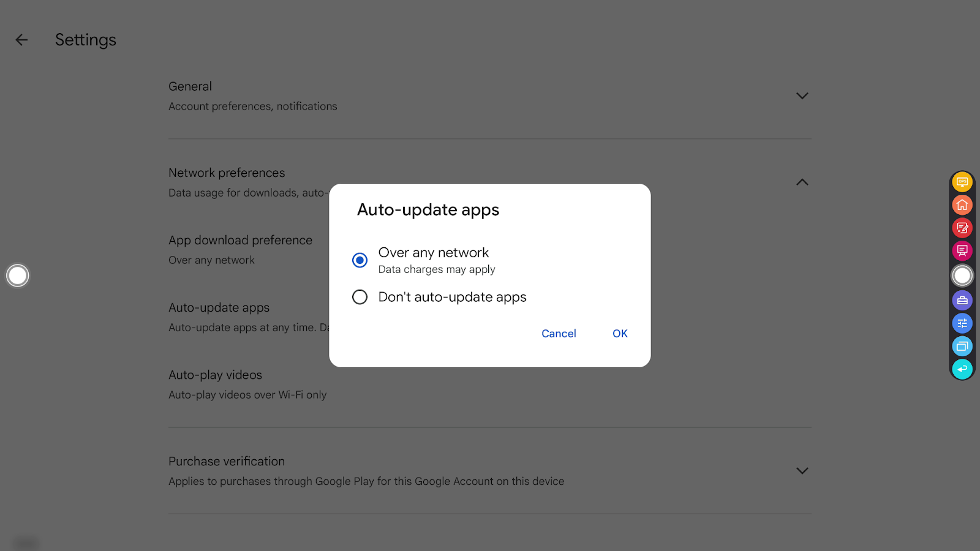Screen dimensions: 980x551
Task: Click the 'Auto-update apps' dialog title
Action: (x=428, y=210)
